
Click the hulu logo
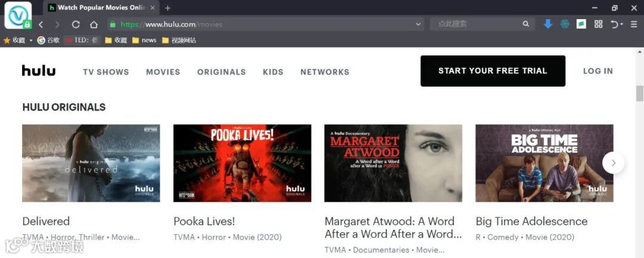tap(39, 71)
